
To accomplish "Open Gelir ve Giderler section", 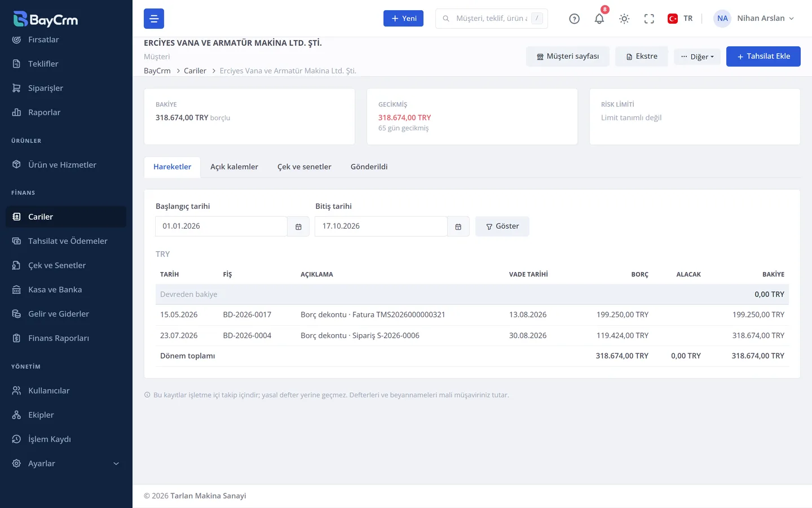I will pos(66,314).
